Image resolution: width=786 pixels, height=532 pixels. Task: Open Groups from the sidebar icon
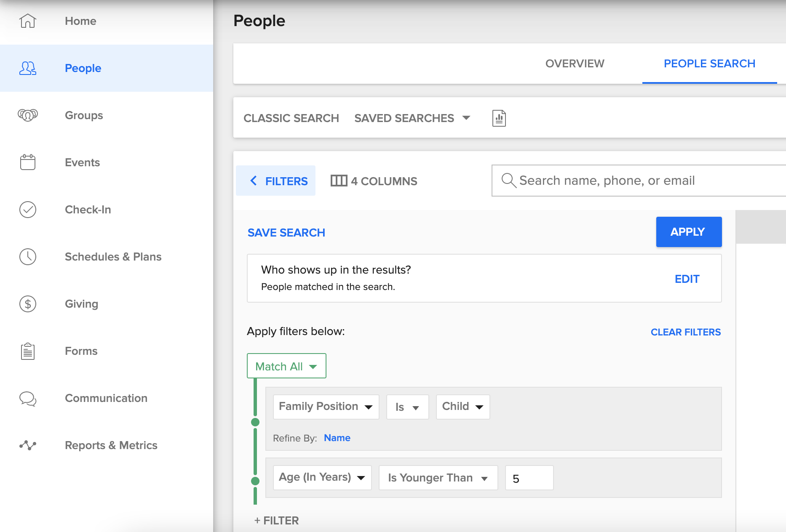[27, 115]
